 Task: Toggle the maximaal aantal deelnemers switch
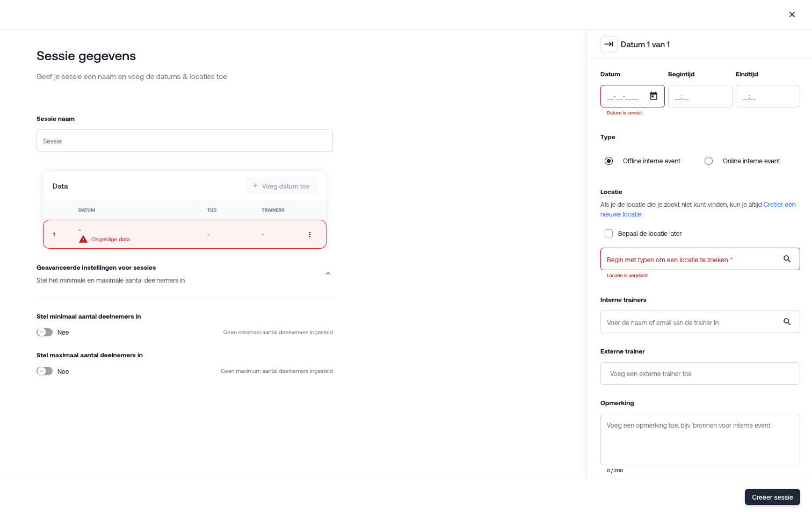point(45,371)
